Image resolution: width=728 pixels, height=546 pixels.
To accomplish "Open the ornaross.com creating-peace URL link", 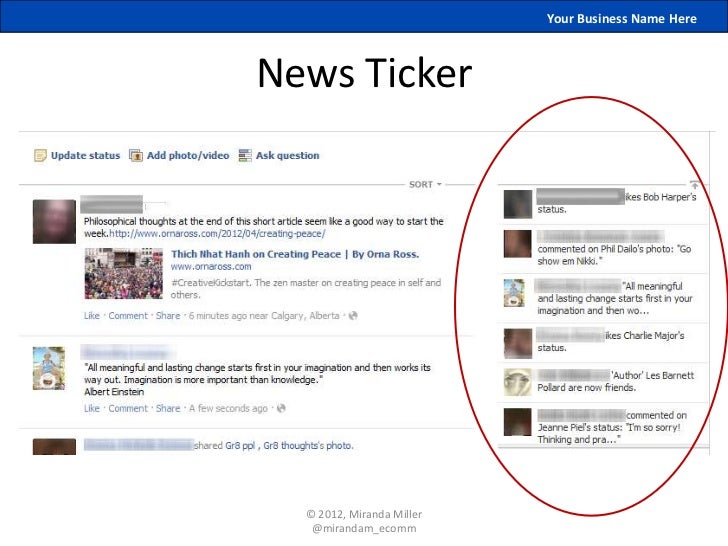I will pos(217,234).
